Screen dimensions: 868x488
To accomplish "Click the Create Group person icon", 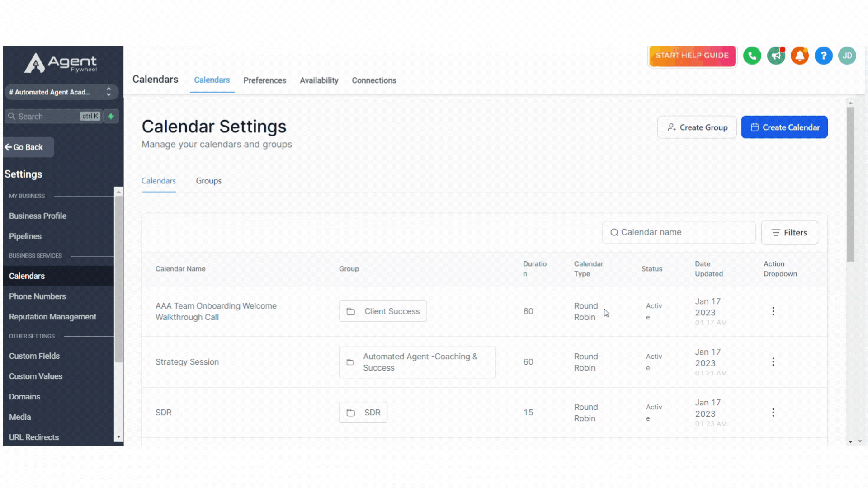I will coord(671,127).
